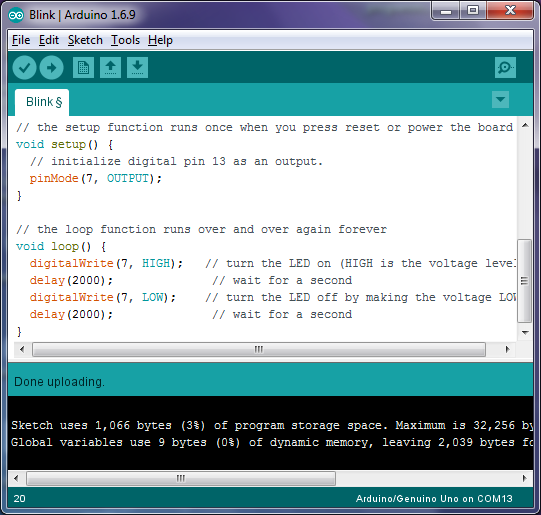Open a sketch with the up-arrow icon
Screen dimensions: 541x515
pos(110,68)
